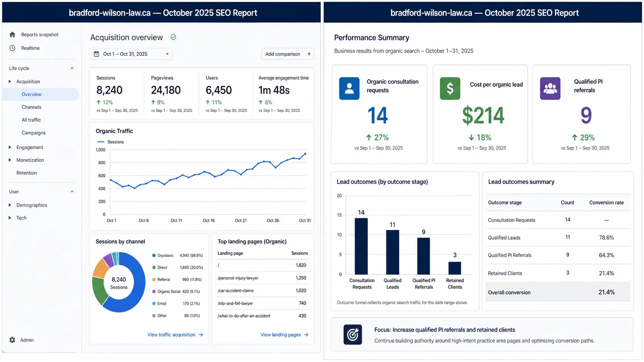This screenshot has width=644, height=362.
Task: Click the Qualified Leads bar in chart
Action: 392,252
